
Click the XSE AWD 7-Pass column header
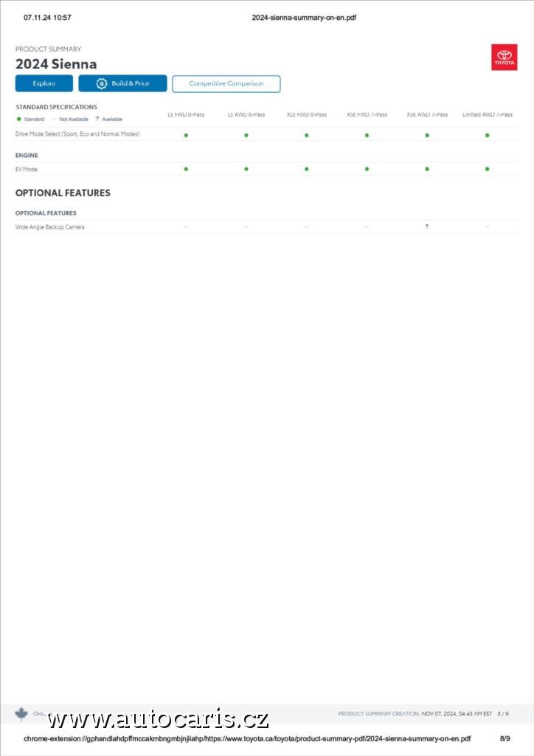coord(427,115)
